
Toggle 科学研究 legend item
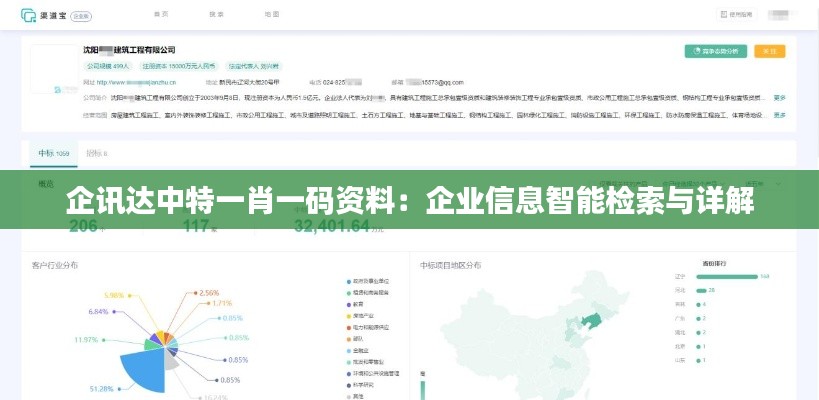360,385
